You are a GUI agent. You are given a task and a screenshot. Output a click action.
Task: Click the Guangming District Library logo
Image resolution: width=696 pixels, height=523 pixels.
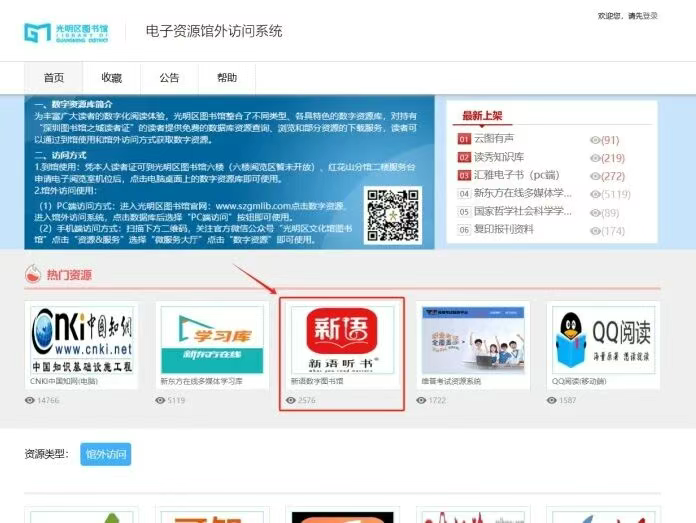point(68,32)
